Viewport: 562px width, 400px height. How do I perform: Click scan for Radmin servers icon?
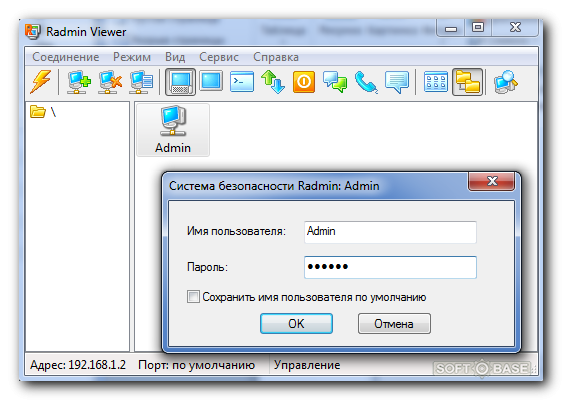(505, 82)
